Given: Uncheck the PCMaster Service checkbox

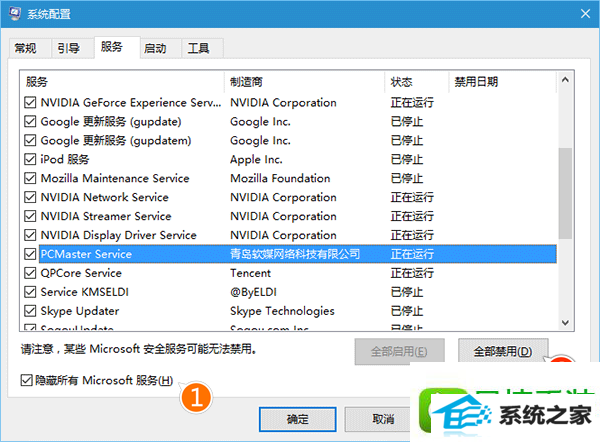Looking at the screenshot, I should (30, 254).
